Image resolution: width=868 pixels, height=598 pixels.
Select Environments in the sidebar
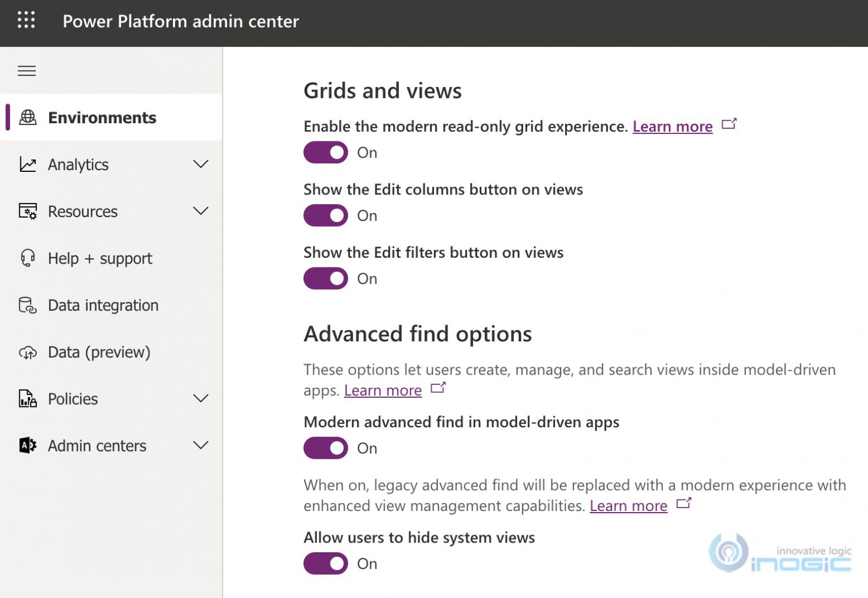pos(102,117)
